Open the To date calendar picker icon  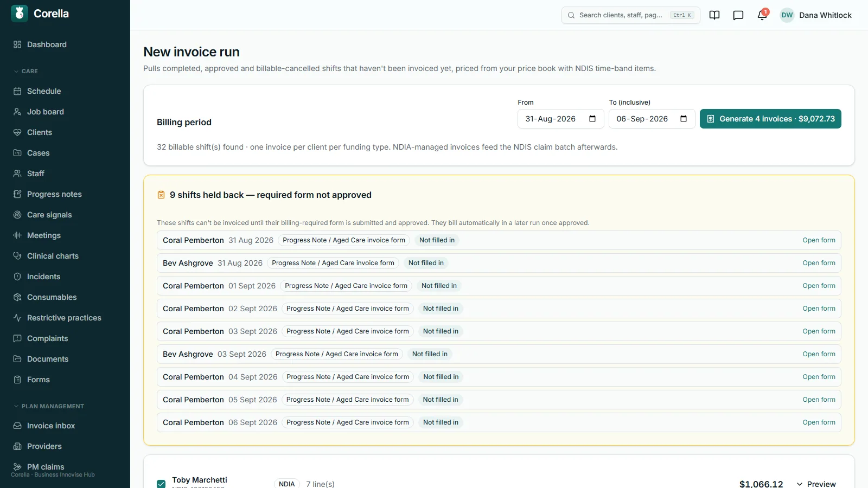tap(684, 119)
